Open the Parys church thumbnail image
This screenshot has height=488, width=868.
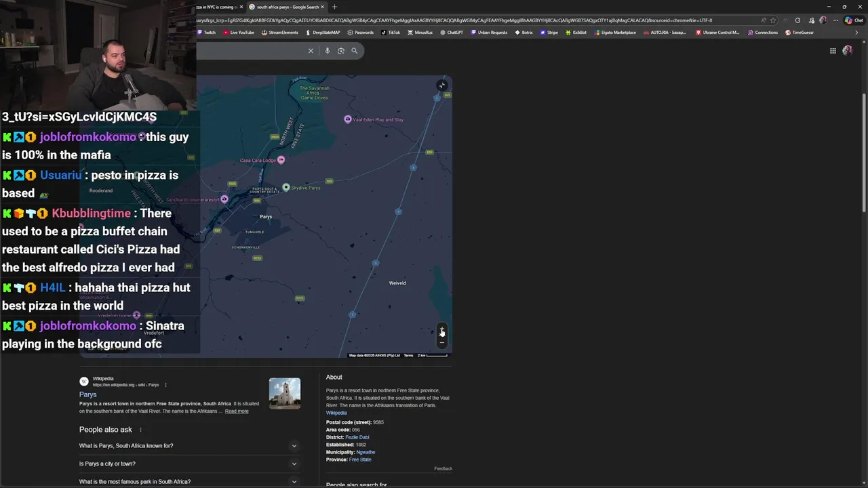pyautogui.click(x=285, y=393)
